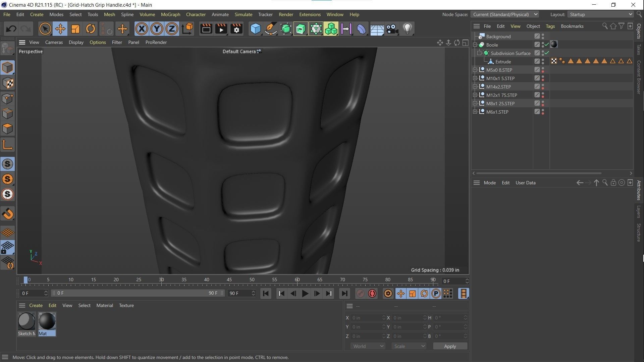Switch to Model mode

click(7, 68)
